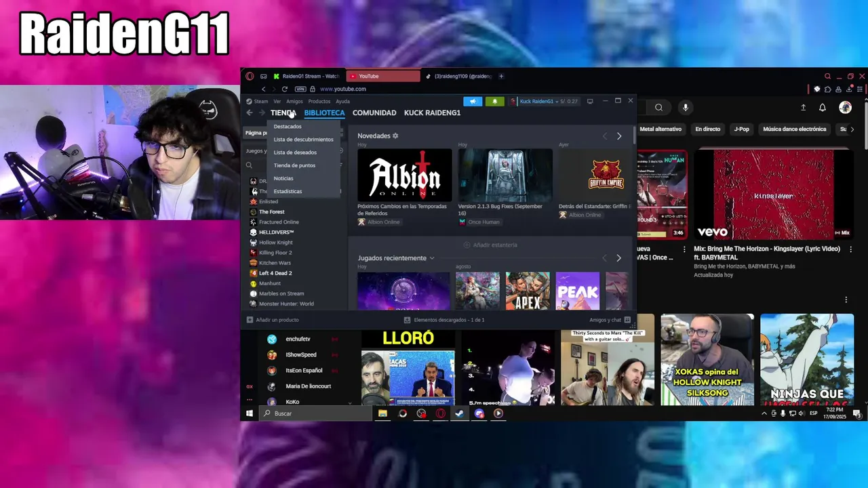
Task: Click Añadir estantería button
Action: pyautogui.click(x=490, y=245)
